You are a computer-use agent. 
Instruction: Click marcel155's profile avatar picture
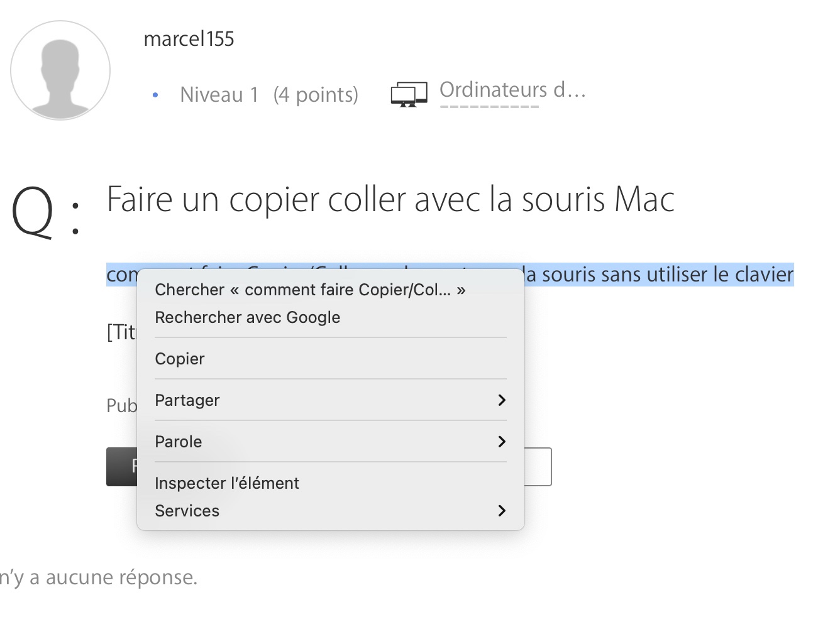tap(60, 70)
